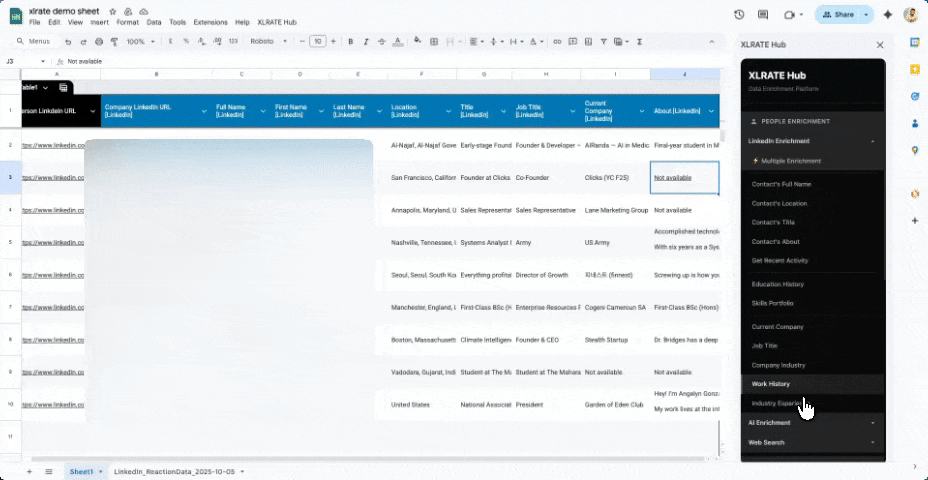Open the Google Calendar side icon
This screenshot has width=928, height=480.
point(915,43)
